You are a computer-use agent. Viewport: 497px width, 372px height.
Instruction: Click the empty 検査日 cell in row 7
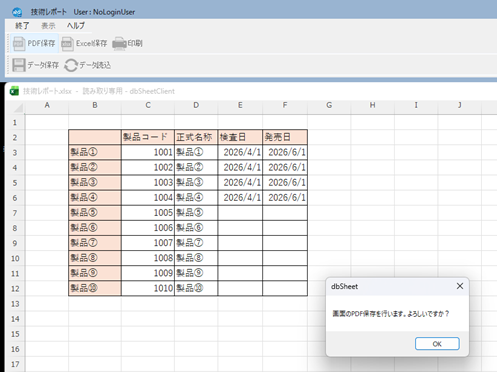point(240,213)
